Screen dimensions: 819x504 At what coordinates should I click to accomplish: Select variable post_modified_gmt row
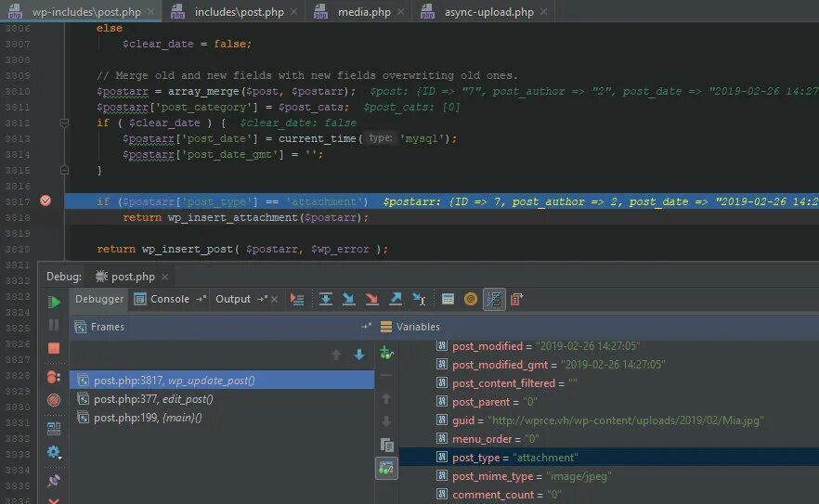[x=609, y=365]
